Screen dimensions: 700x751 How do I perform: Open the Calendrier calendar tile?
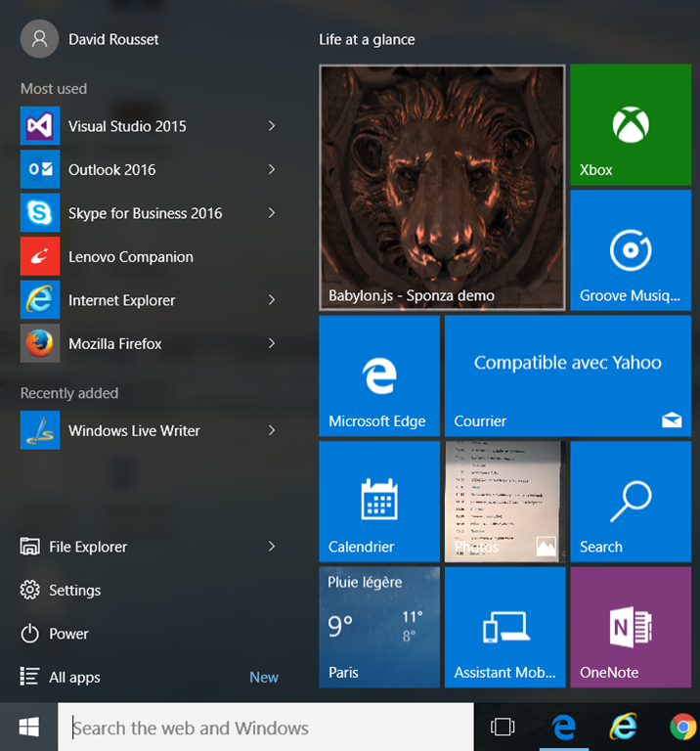[x=379, y=502]
